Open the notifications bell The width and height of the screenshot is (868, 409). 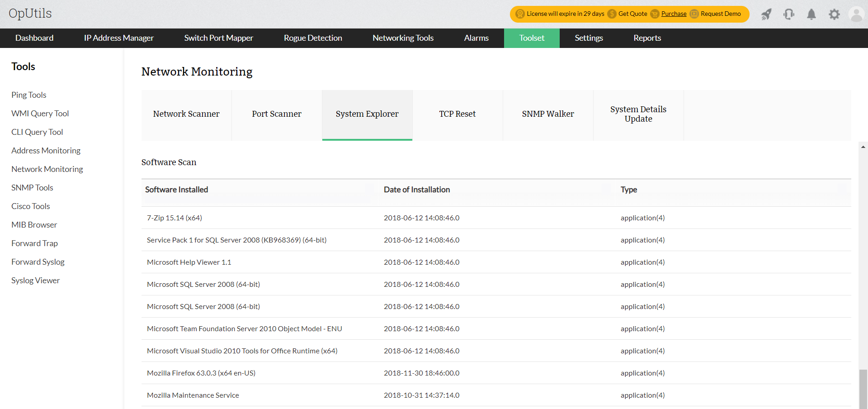point(811,14)
